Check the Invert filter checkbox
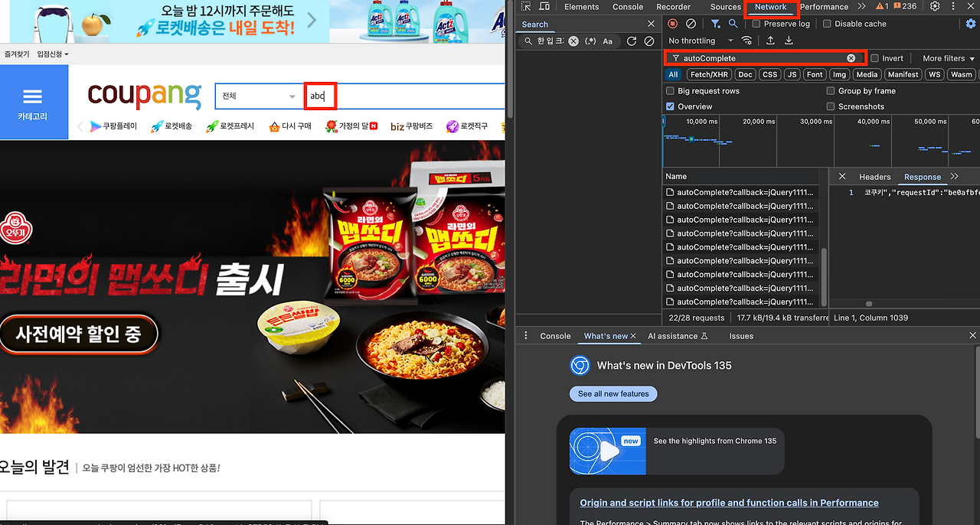 (x=874, y=58)
